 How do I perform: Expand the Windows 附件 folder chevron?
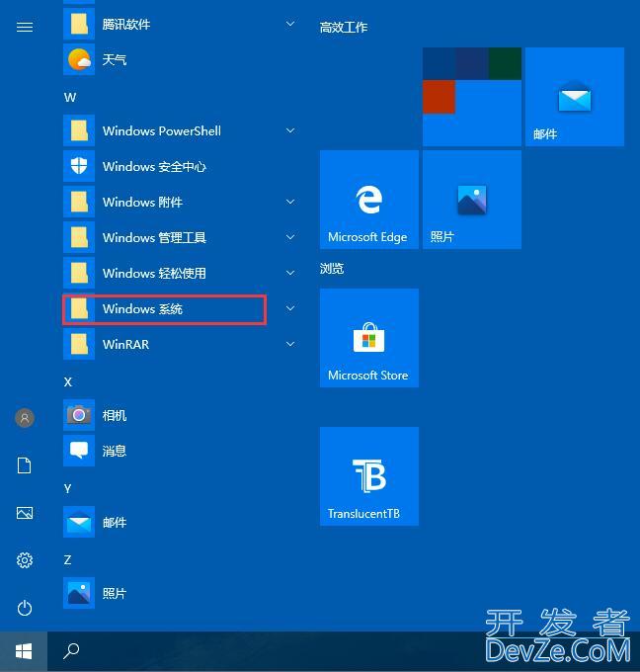[290, 202]
